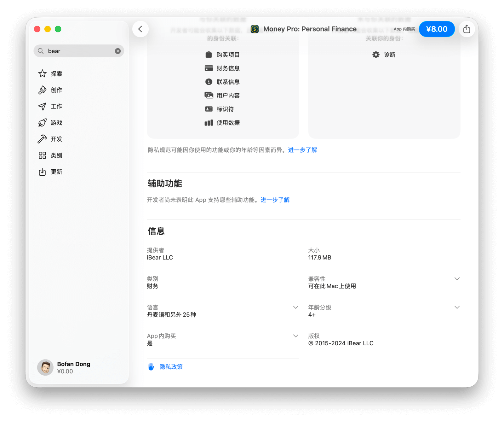Image resolution: width=504 pixels, height=421 pixels.
Task: Open the 更新 (Updates) download section
Action: click(x=50, y=172)
